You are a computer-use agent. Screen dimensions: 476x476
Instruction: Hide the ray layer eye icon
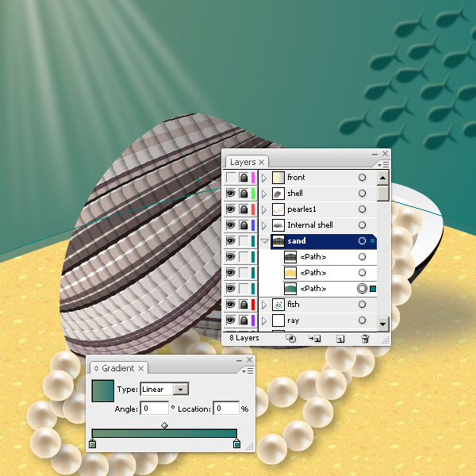pyautogui.click(x=231, y=321)
